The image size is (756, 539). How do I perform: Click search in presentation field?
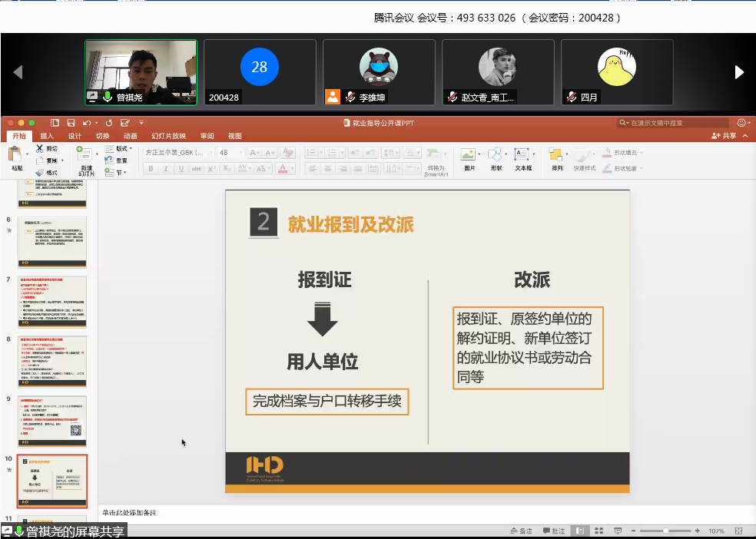673,123
